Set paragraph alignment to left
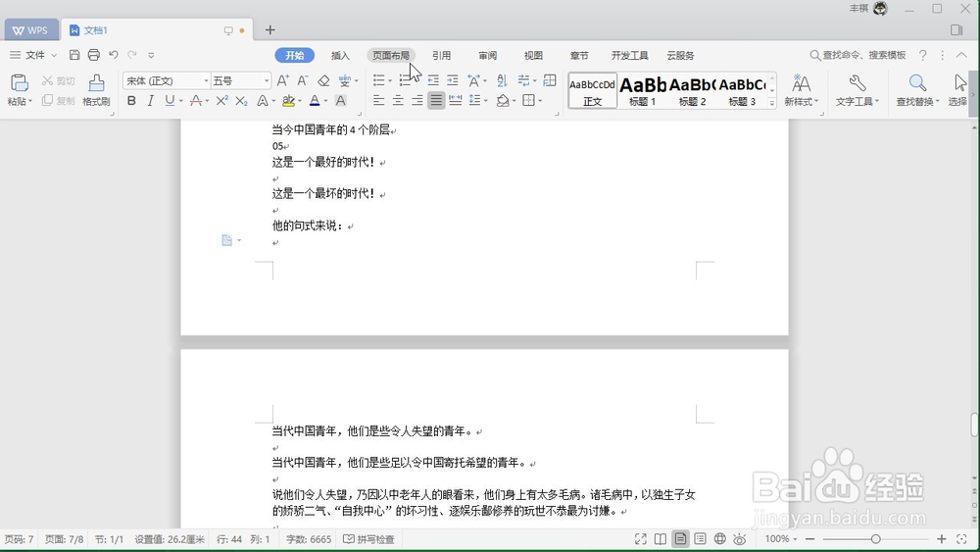The height and width of the screenshot is (552, 980). 378,100
